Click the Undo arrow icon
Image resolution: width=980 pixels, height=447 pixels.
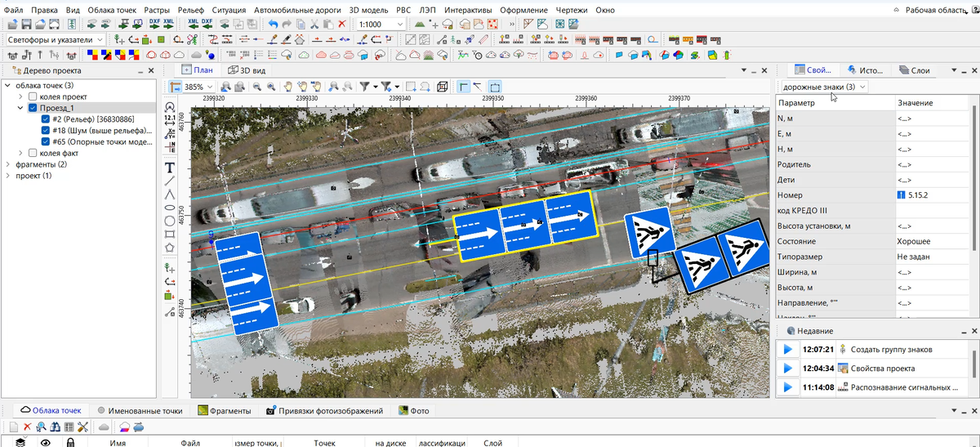273,25
